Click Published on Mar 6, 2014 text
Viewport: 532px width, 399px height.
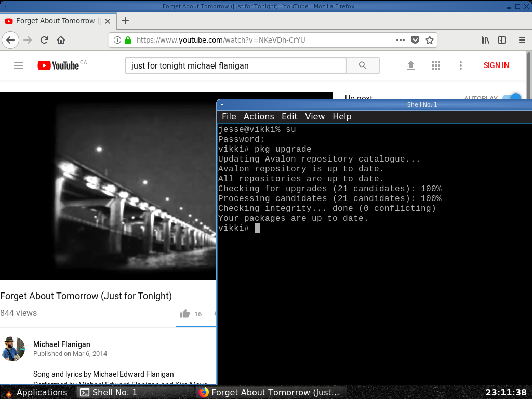tap(70, 354)
